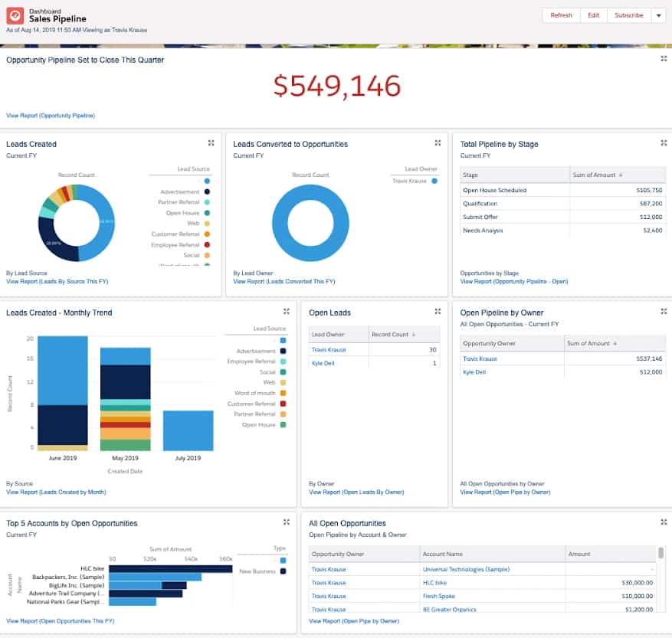The width and height of the screenshot is (672, 638).
Task: Click the Qualification stage row
Action: click(x=562, y=204)
